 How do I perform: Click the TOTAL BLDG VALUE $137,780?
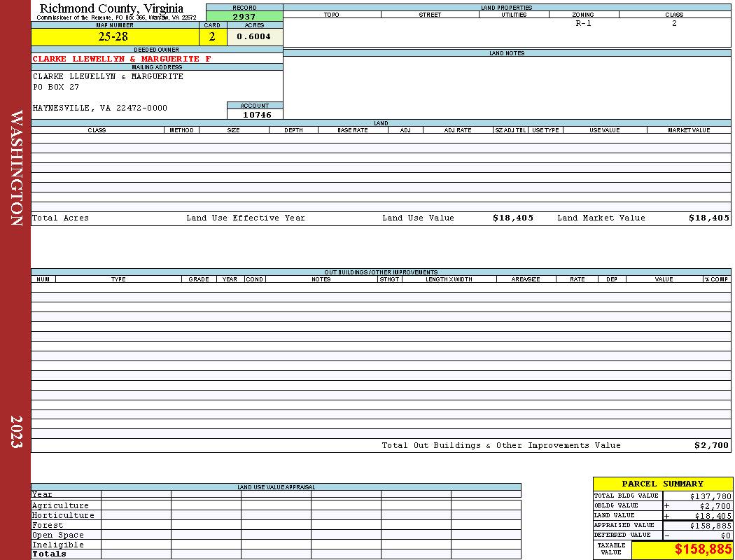click(x=710, y=496)
